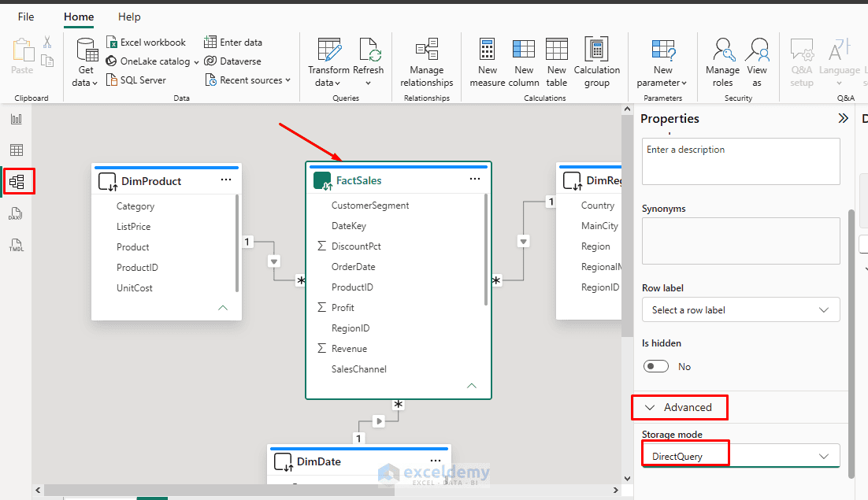Viewport: 868px width, 500px height.
Task: Select the Revenue field
Action: 349,349
